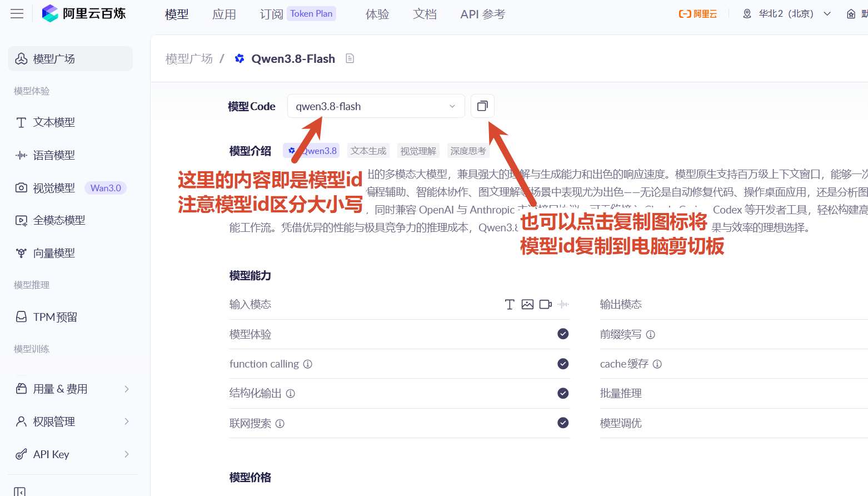Screen dimensions: 868x496
Task: Click the video input modality icon
Action: 546,304
